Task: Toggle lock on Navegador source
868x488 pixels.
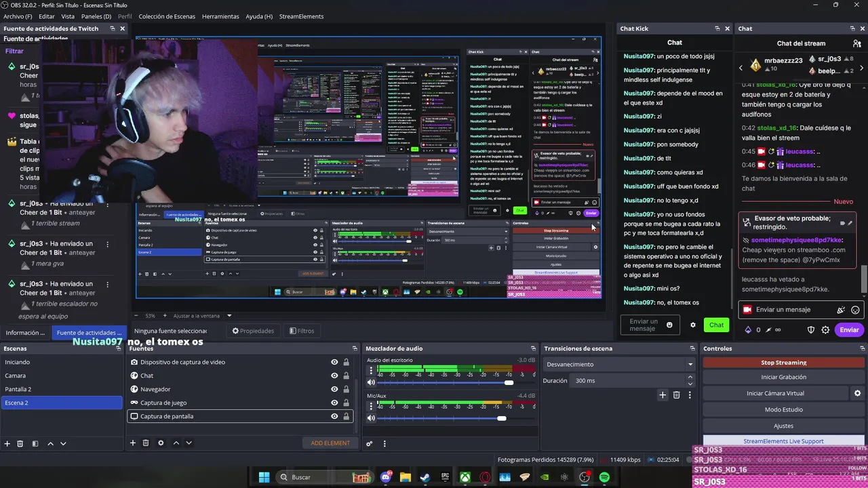Action: click(346, 389)
